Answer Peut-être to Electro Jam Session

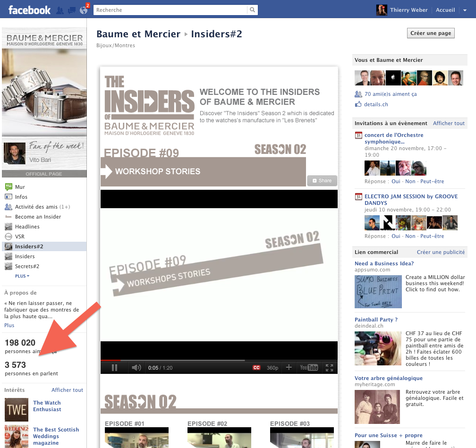click(x=432, y=236)
